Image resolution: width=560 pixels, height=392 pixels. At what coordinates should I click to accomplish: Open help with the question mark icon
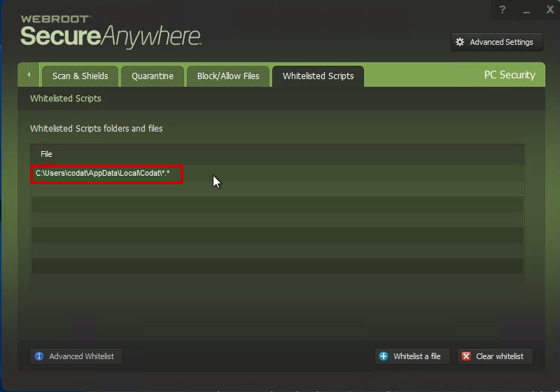point(503,10)
